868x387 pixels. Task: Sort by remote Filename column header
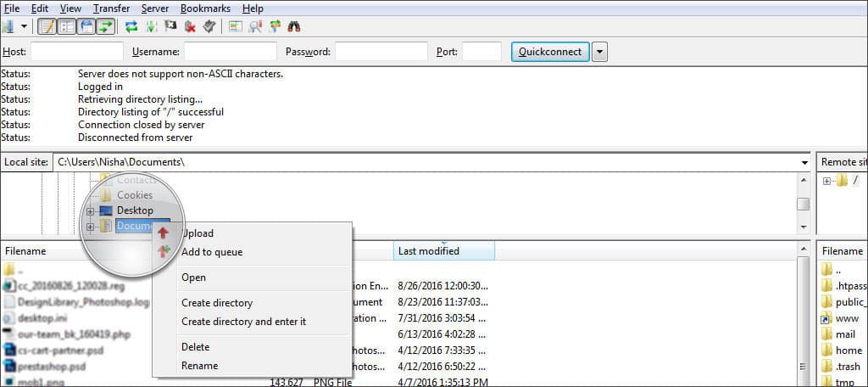[843, 251]
